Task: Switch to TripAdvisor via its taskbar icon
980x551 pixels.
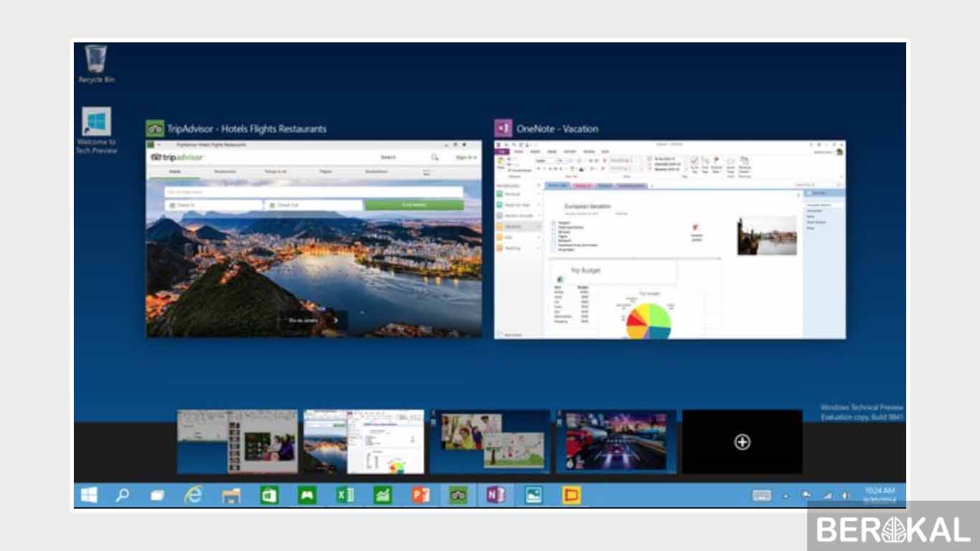Action: tap(458, 495)
